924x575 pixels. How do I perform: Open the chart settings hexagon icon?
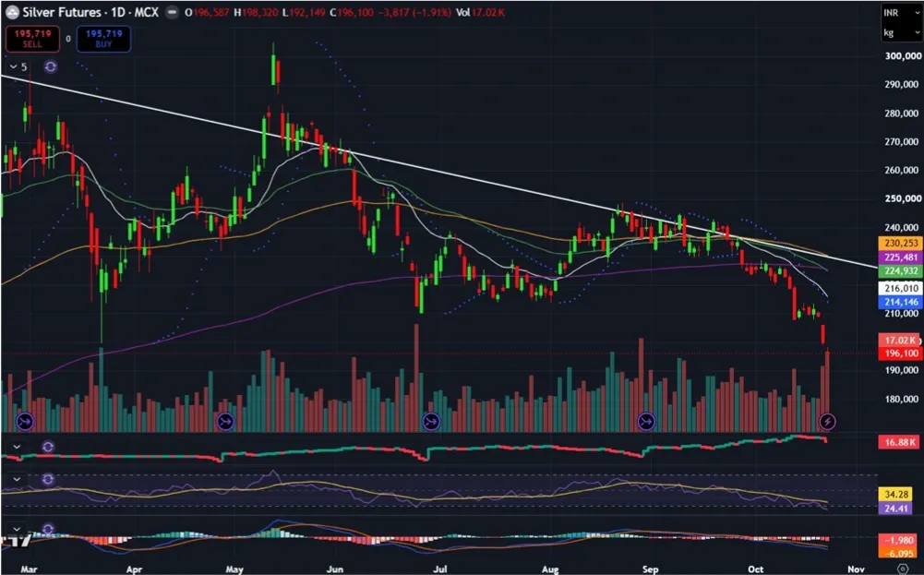tap(904, 569)
